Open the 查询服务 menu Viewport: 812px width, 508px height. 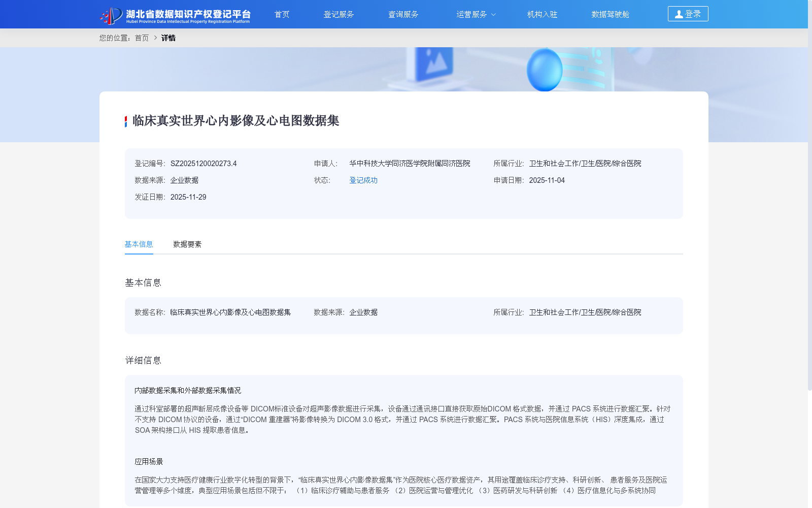[x=403, y=14]
